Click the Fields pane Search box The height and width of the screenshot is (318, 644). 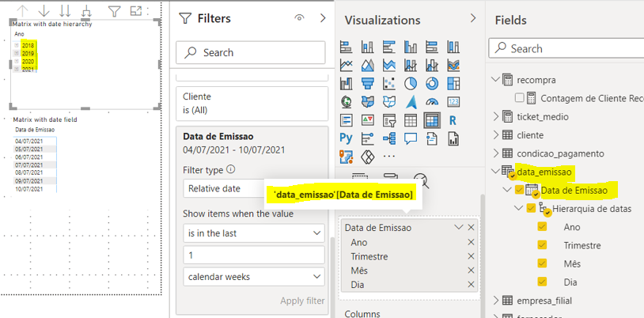click(x=566, y=48)
